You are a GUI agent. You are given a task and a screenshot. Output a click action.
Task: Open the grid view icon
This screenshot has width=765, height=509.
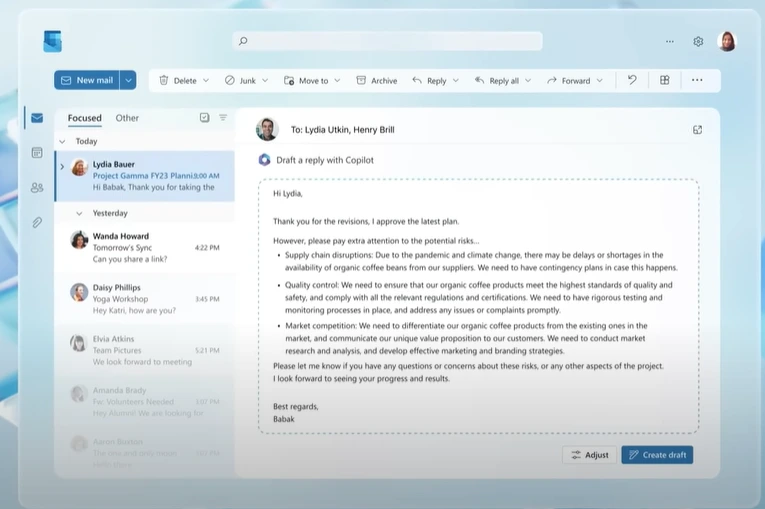(664, 80)
